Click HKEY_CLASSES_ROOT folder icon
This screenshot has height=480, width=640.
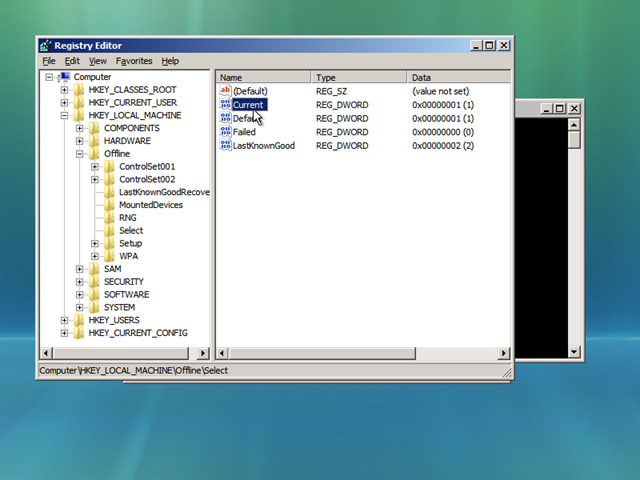(79, 90)
